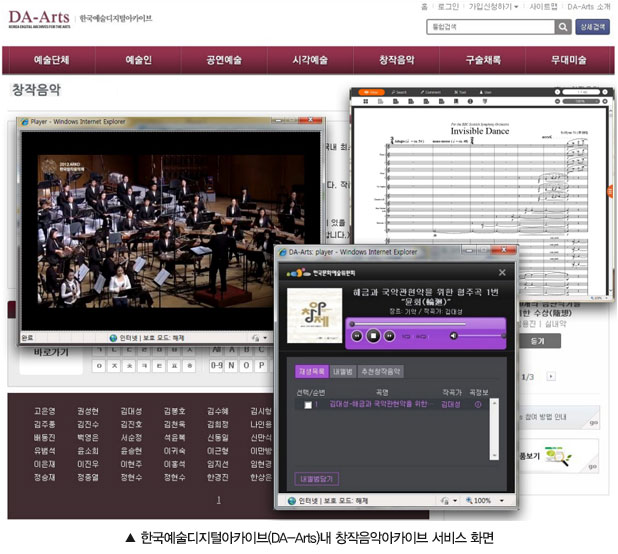
Task: Go to page 1 of composer list
Action: (x=219, y=500)
